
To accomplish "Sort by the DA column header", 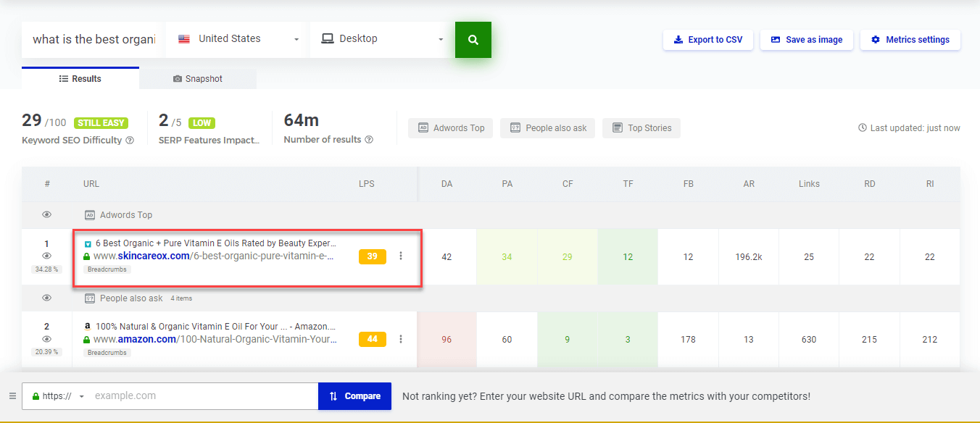I will [447, 184].
